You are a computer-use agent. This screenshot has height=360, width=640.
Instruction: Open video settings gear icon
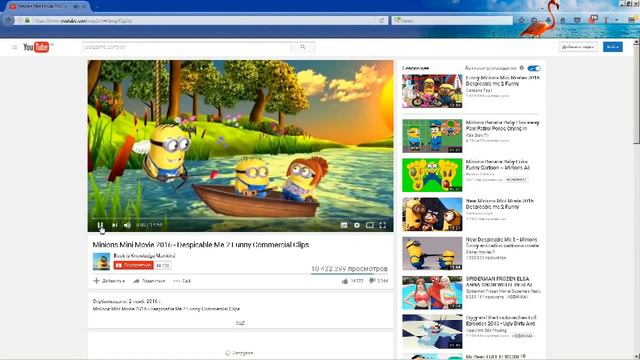357,225
